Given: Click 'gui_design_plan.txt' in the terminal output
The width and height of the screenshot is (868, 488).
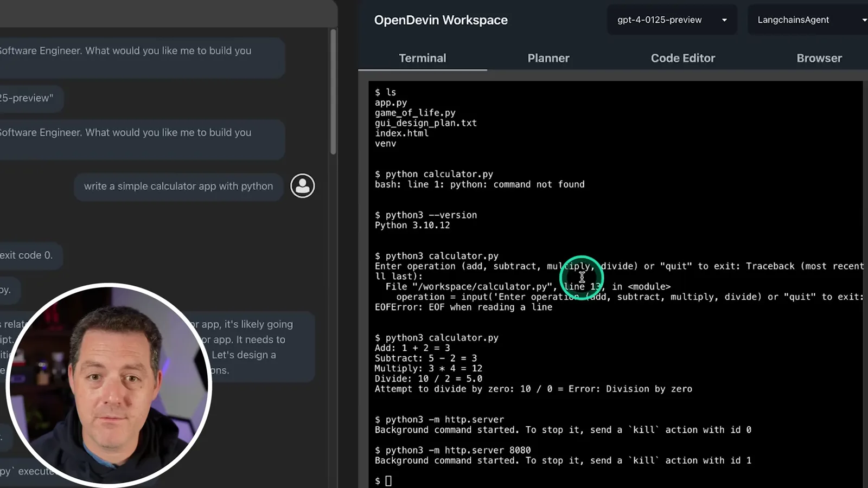Looking at the screenshot, I should pos(426,123).
